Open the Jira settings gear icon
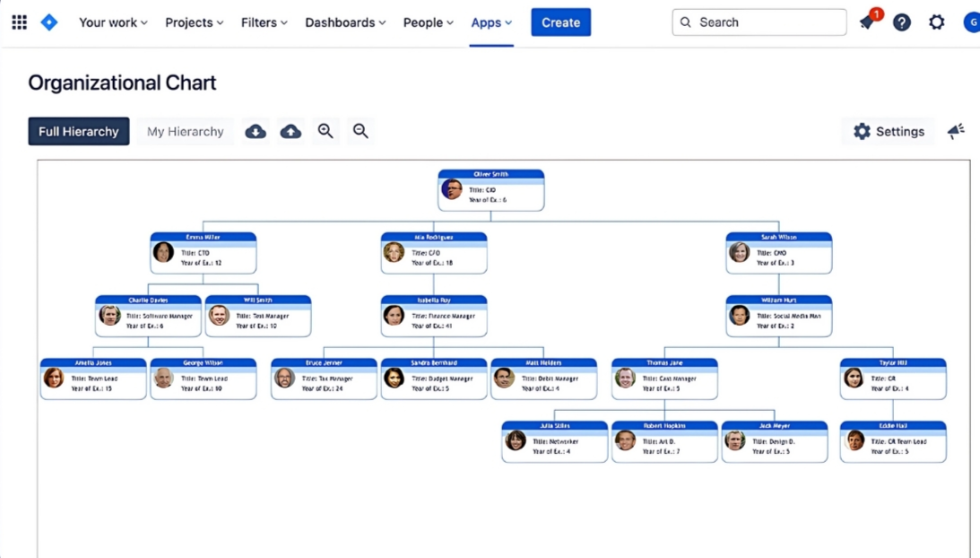 point(937,22)
